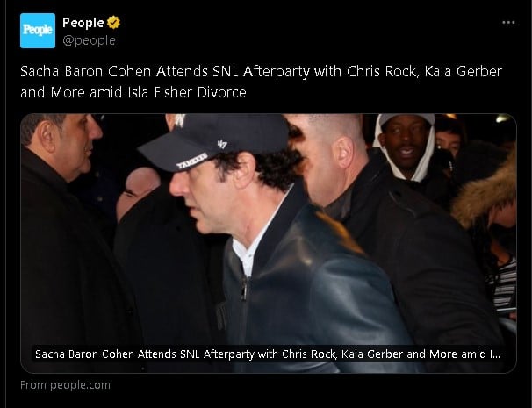
Task: Click the man in the white hoodie
Action: coord(406,147)
